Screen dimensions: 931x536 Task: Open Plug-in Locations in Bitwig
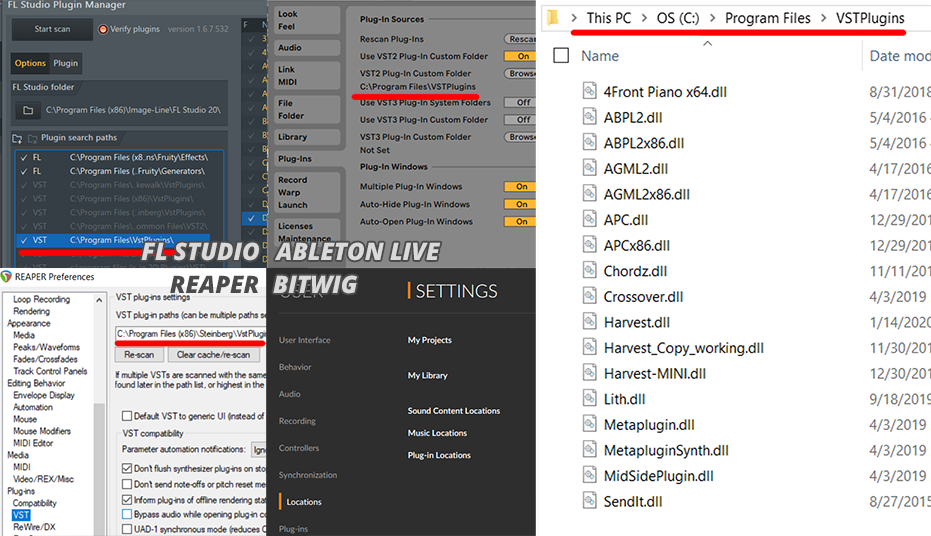pos(439,455)
